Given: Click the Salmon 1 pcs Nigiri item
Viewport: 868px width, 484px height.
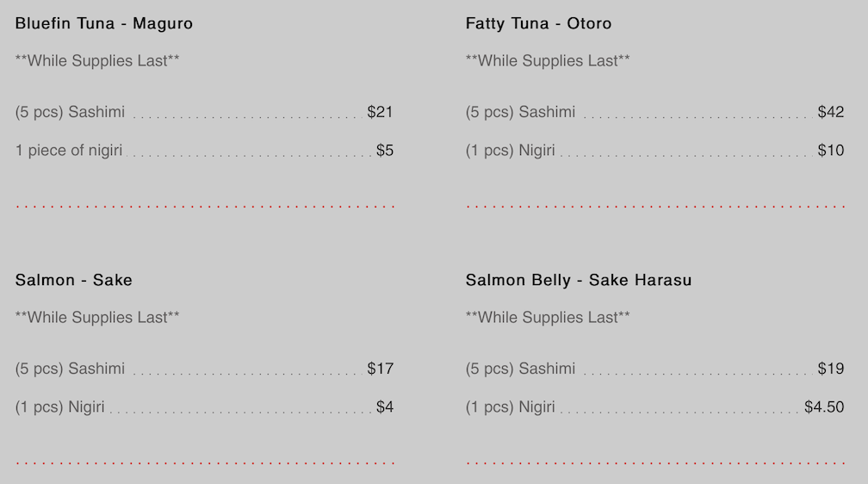Looking at the screenshot, I should click(x=60, y=407).
